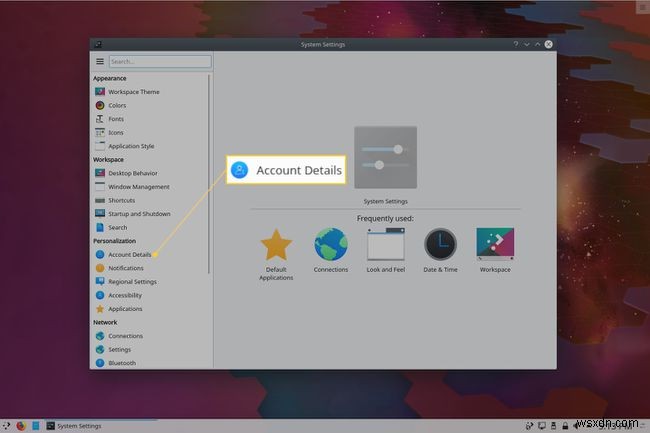Image resolution: width=650 pixels, height=433 pixels.
Task: Click the "Accessibility" label
Action: [125, 295]
